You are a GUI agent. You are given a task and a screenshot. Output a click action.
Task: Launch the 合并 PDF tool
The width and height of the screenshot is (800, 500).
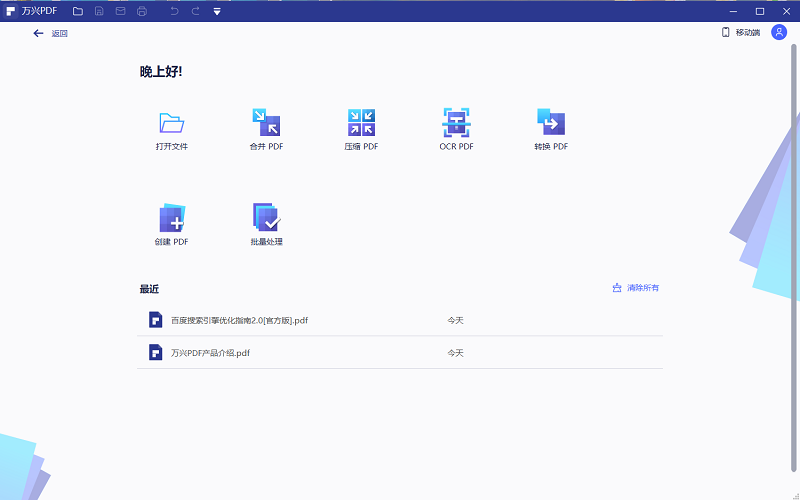(x=266, y=122)
